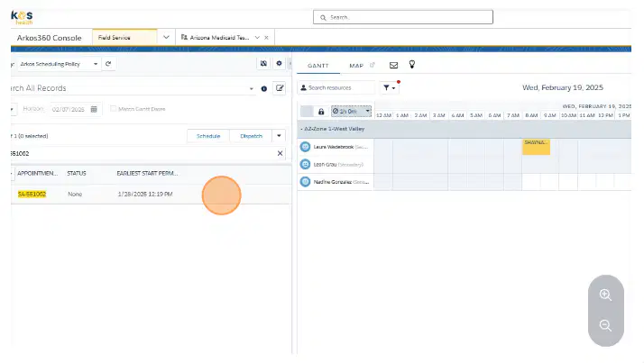Screen dimensions: 644x363
Task: Clear the appointment search text
Action: (x=281, y=153)
